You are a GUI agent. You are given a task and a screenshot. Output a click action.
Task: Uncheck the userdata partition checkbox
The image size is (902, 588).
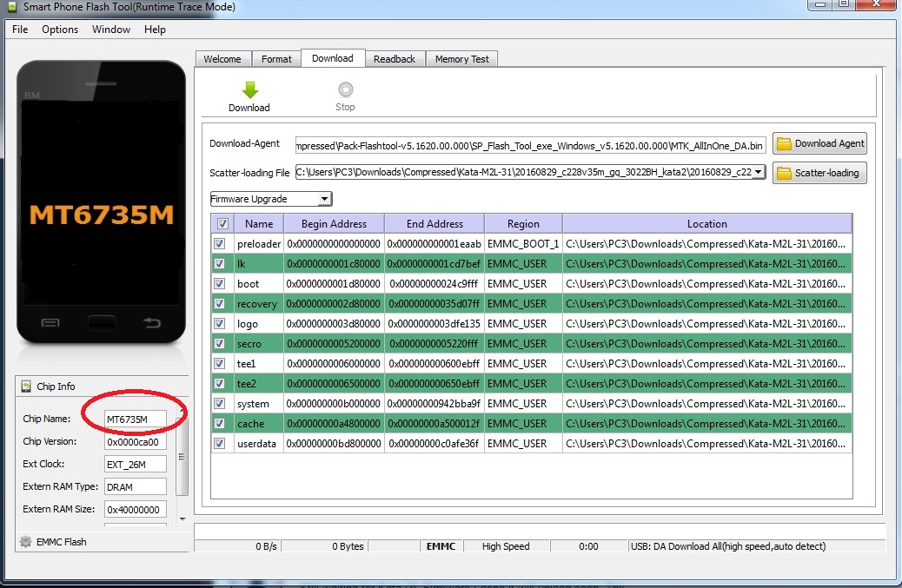(x=220, y=444)
